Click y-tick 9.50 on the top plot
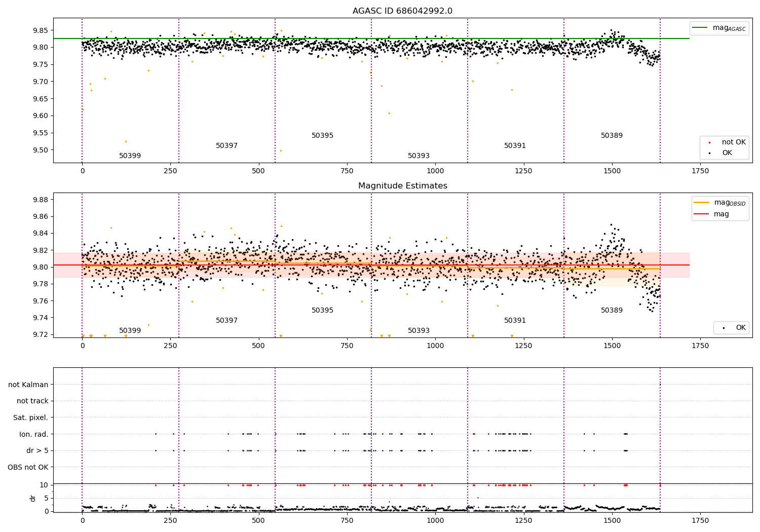This screenshot has height=532, width=760. click(x=40, y=150)
